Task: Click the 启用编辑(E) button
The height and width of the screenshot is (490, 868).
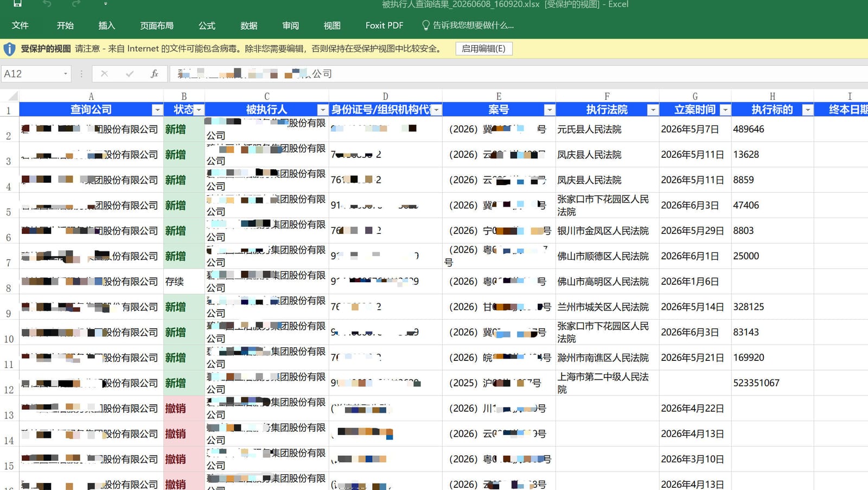Action: (483, 49)
